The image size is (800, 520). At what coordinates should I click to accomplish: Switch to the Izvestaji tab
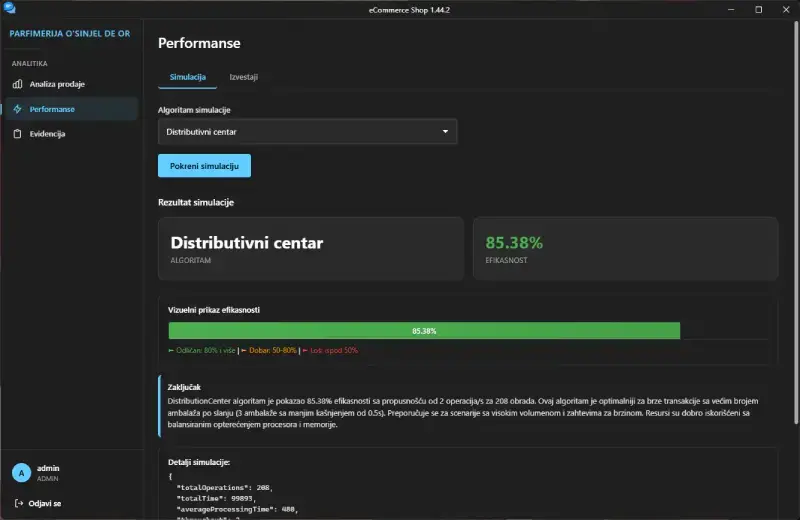pyautogui.click(x=243, y=77)
